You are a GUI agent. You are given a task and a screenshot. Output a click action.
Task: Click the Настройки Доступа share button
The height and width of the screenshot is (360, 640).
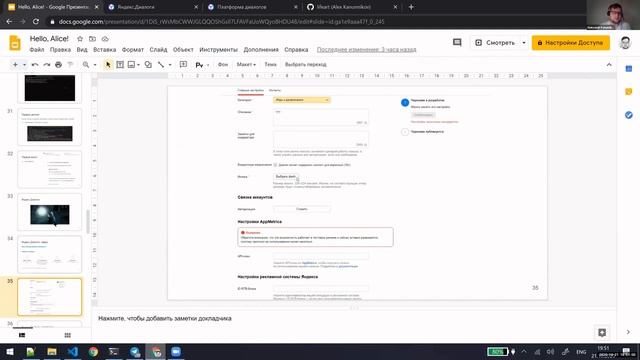tap(571, 42)
